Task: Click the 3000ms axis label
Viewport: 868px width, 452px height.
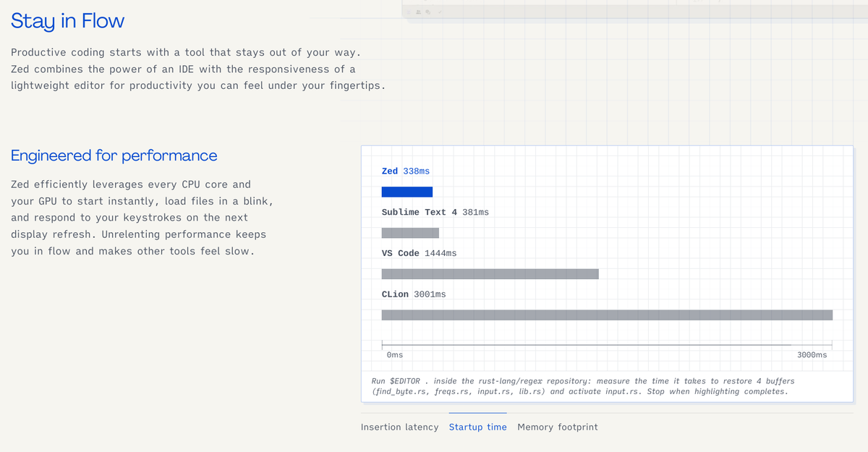Action: pos(812,355)
